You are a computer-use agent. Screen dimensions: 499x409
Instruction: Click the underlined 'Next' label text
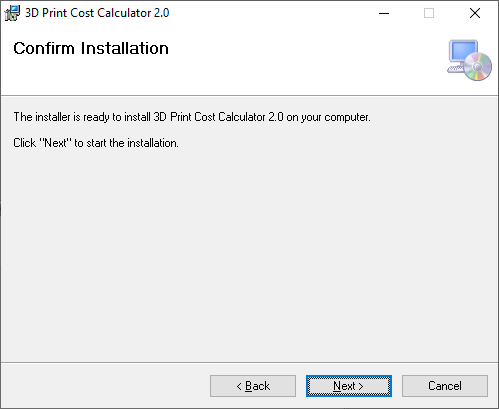coord(344,386)
